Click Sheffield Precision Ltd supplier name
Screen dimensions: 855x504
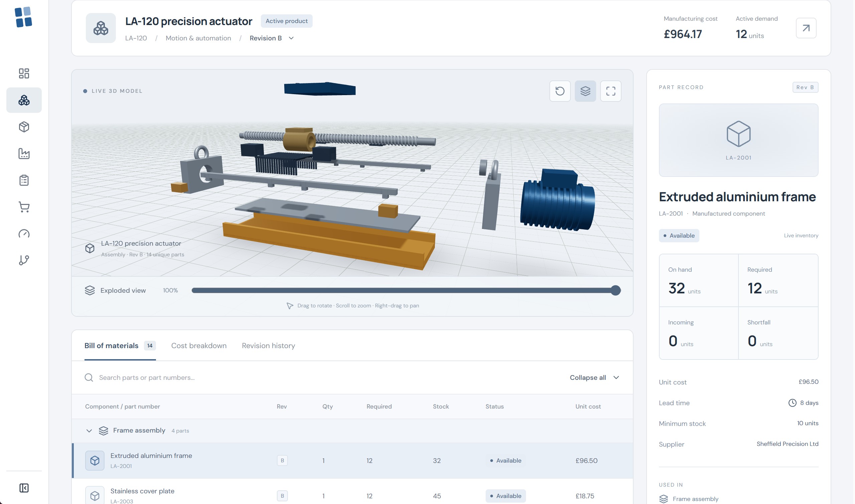[x=788, y=444]
